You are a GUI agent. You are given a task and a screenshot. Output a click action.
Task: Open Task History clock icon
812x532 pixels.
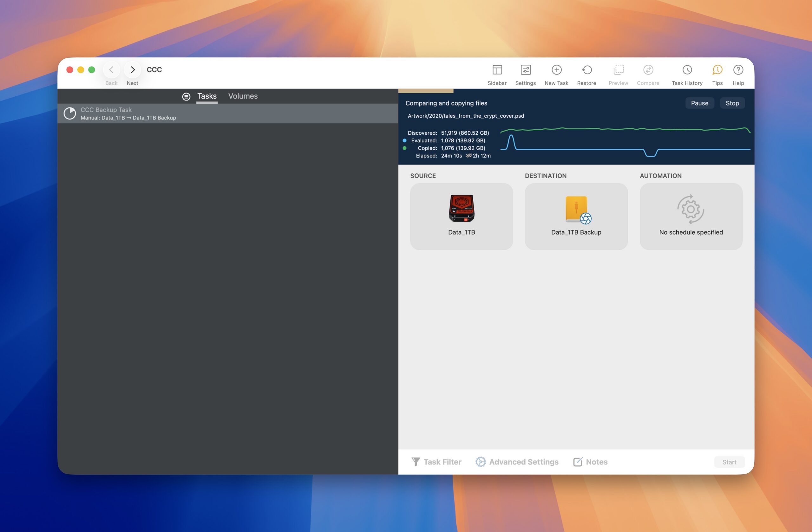687,70
